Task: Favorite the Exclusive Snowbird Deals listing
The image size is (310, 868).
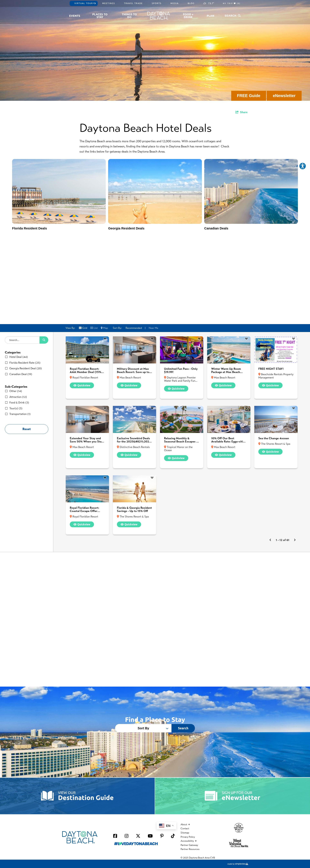Action: tap(152, 408)
